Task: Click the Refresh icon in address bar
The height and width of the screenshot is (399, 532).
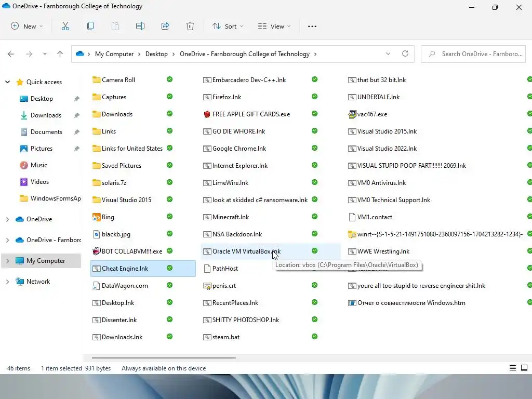Action: [405, 54]
